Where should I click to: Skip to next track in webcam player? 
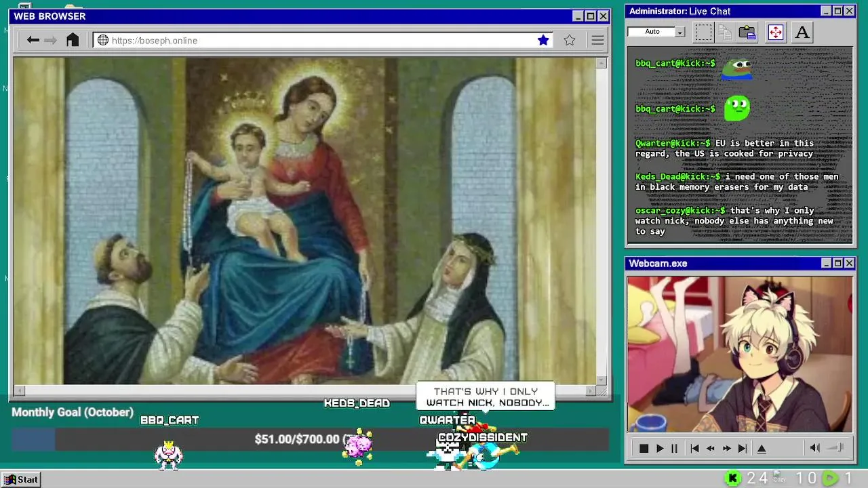tap(742, 448)
